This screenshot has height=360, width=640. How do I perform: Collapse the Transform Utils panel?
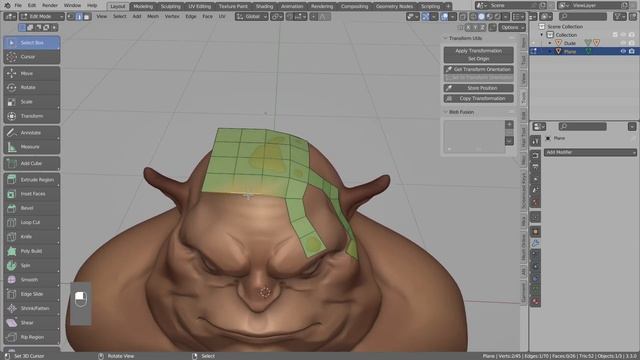pyautogui.click(x=445, y=38)
